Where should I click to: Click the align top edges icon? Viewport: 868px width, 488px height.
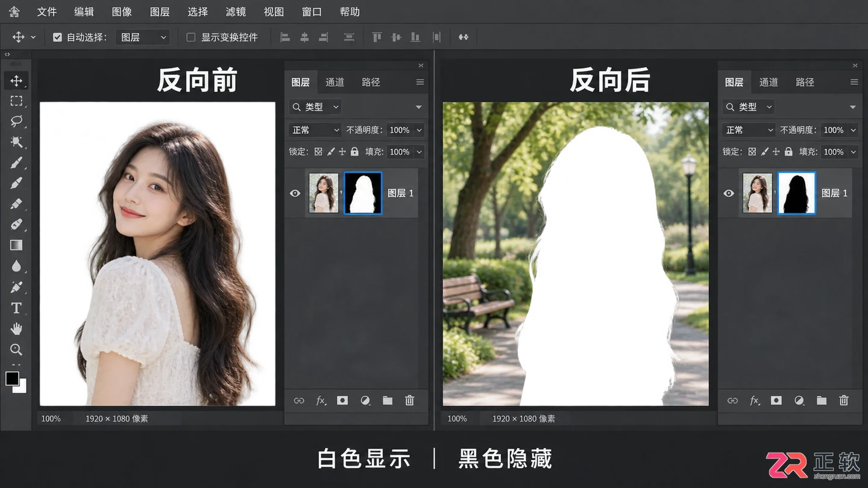point(377,37)
